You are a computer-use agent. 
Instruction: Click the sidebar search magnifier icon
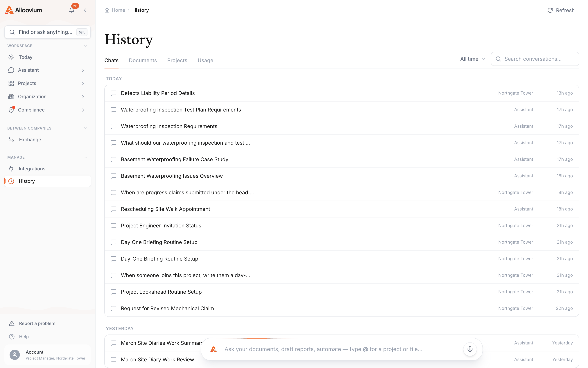click(x=12, y=32)
